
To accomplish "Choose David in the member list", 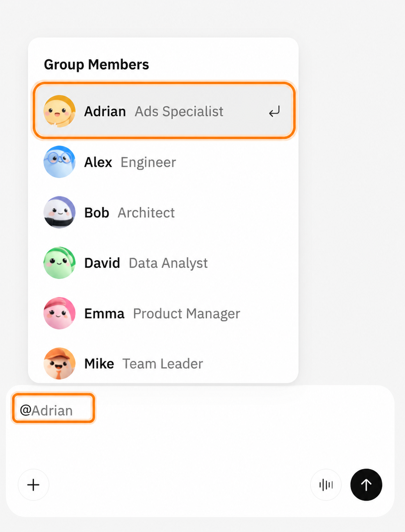I will 164,263.
